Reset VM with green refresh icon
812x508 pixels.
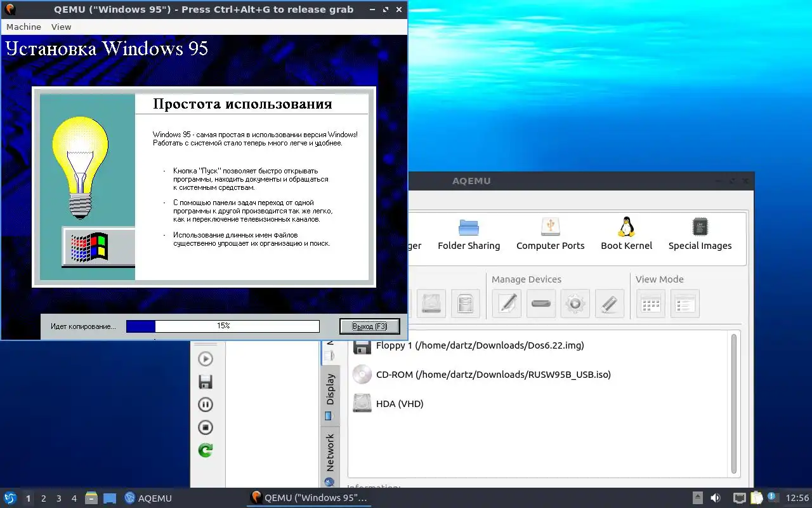pyautogui.click(x=206, y=450)
